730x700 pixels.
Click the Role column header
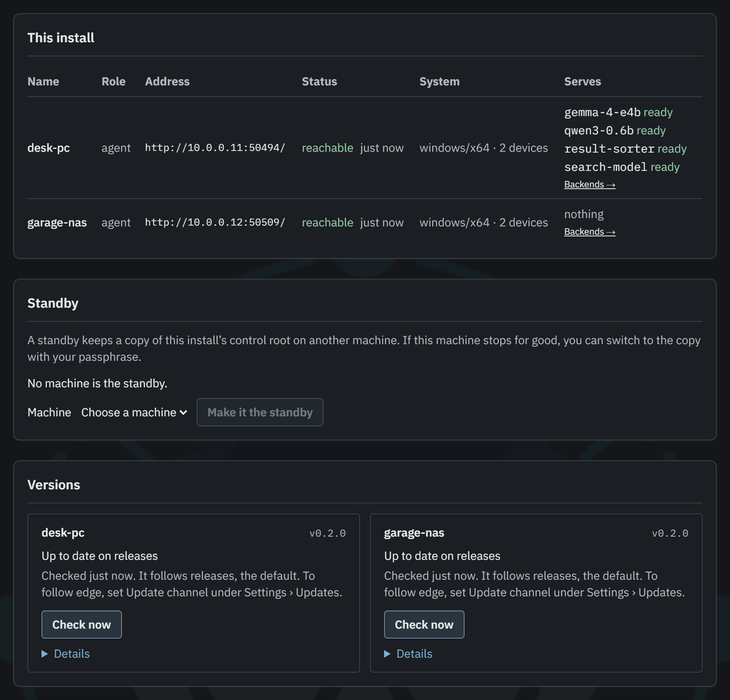click(114, 81)
